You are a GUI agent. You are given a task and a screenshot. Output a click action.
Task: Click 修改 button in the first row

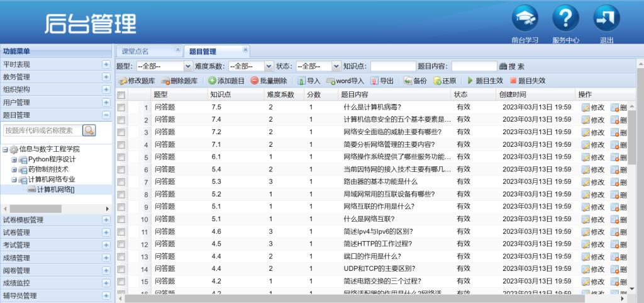point(592,107)
